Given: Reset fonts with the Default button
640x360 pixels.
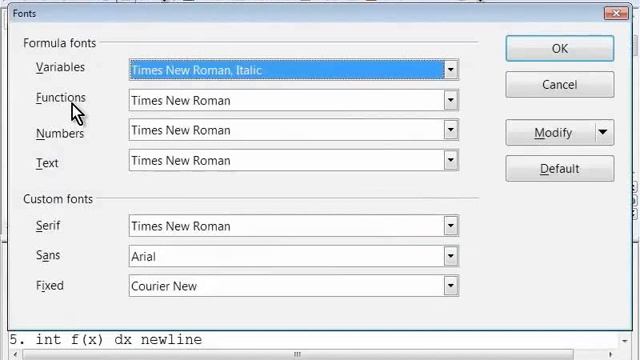Looking at the screenshot, I should pos(560,169).
